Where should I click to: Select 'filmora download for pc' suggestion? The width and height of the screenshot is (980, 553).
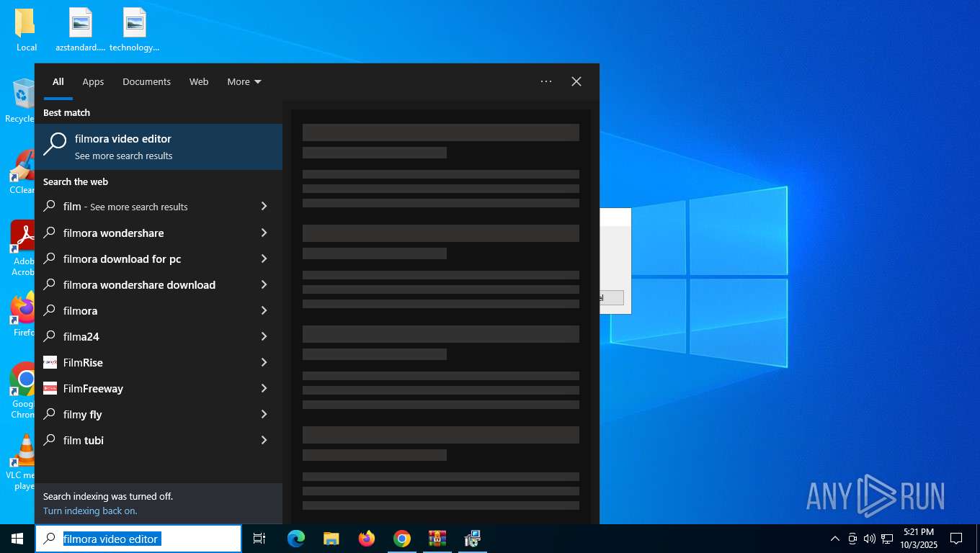click(144, 258)
